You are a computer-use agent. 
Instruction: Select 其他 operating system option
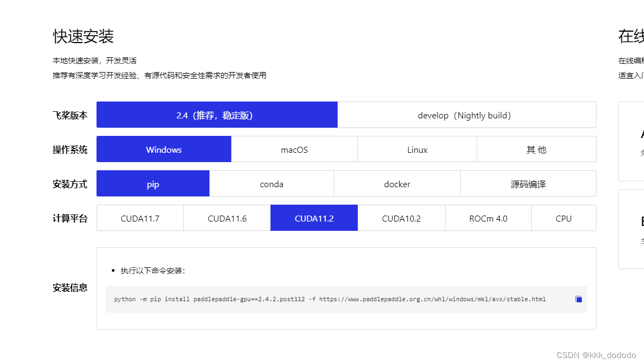click(537, 149)
